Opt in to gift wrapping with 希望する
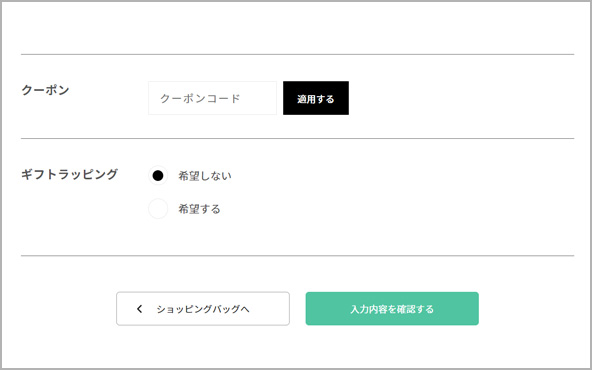 point(158,209)
